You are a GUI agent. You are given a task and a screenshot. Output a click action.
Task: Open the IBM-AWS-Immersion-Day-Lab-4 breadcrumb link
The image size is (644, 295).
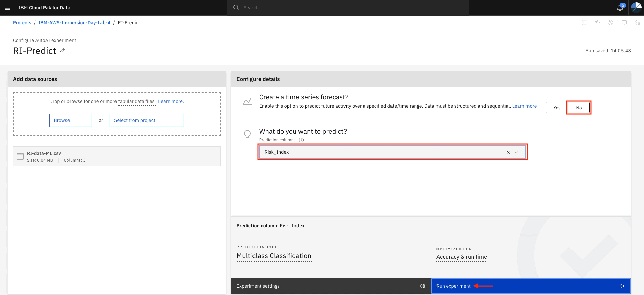(74, 23)
